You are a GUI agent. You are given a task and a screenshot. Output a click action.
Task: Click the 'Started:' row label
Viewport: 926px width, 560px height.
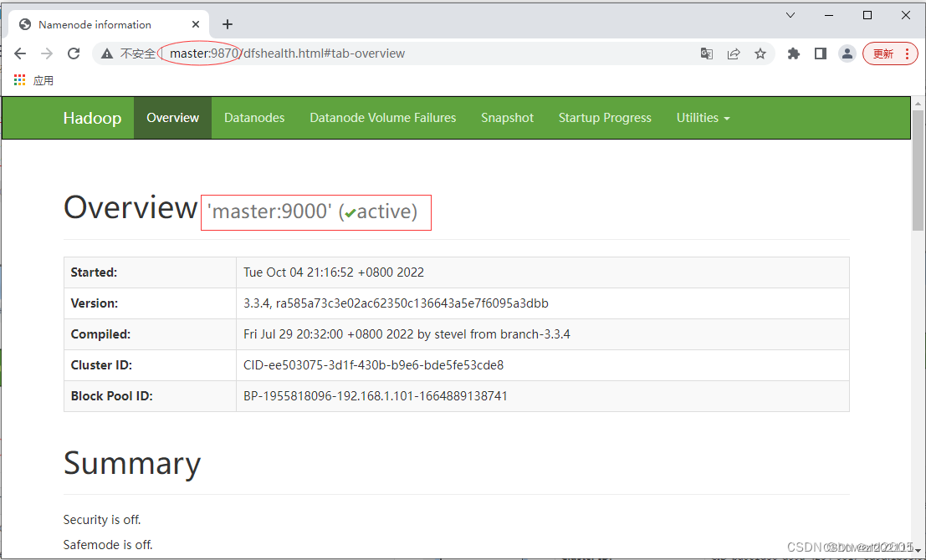click(94, 272)
